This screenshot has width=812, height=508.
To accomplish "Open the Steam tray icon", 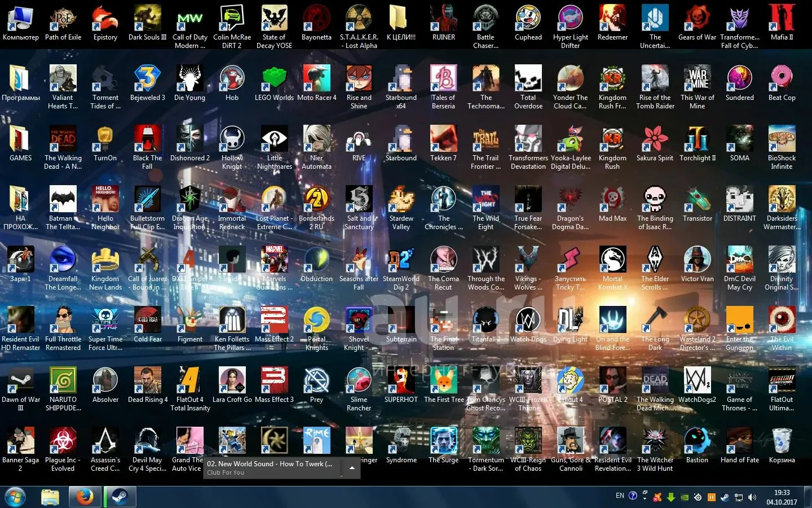I will click(725, 497).
